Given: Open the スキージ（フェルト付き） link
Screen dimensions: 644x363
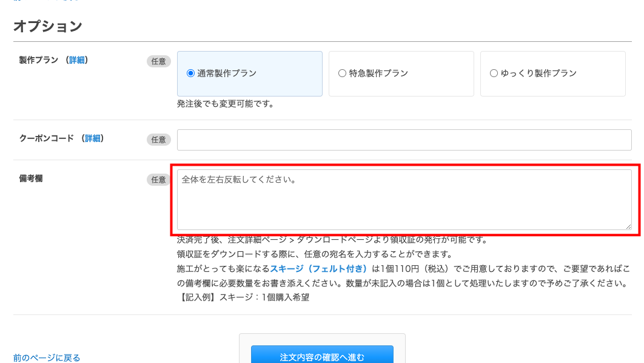Looking at the screenshot, I should tap(319, 268).
